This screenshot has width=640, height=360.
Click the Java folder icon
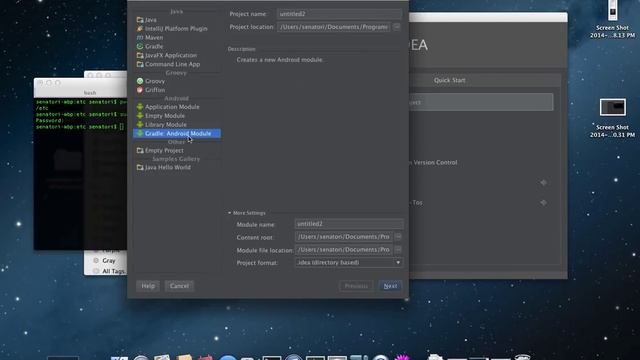point(140,20)
